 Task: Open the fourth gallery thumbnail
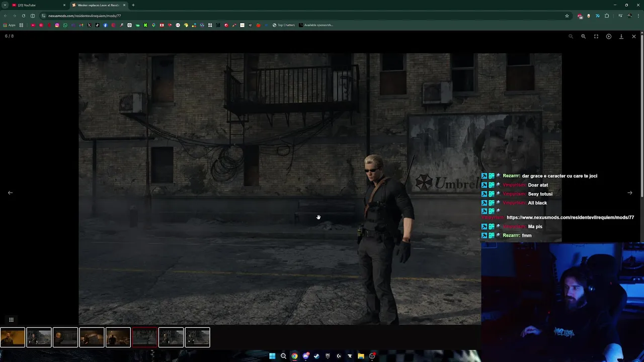(92, 337)
